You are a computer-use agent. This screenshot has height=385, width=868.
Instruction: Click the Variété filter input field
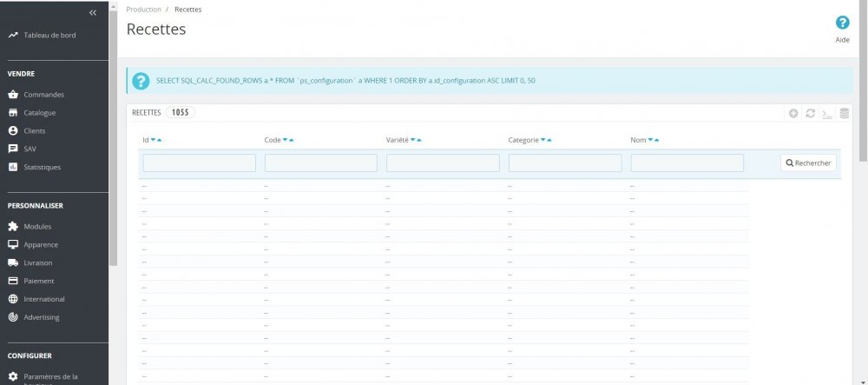(x=443, y=163)
